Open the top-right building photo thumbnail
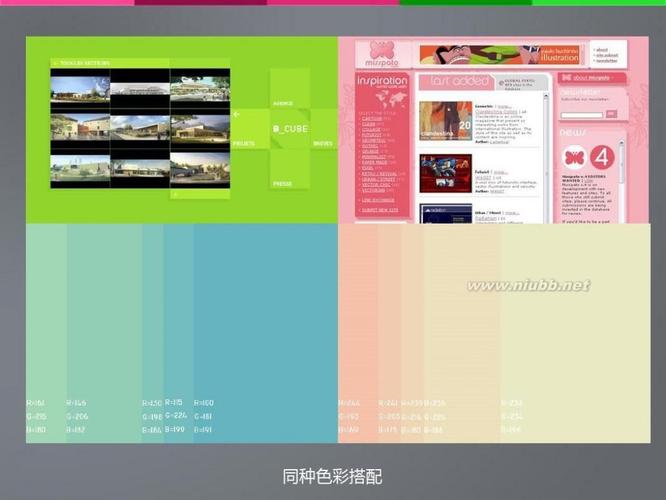This screenshot has height=500, width=666. click(x=200, y=89)
